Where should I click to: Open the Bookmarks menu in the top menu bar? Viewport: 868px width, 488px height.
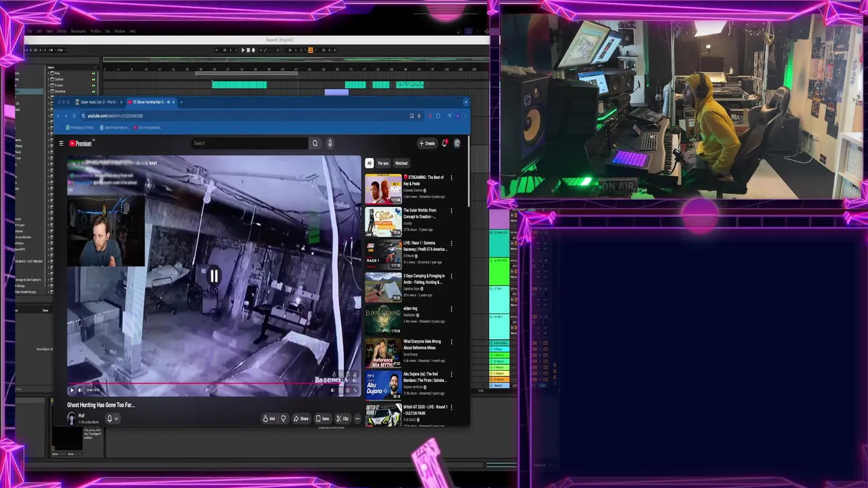79,31
